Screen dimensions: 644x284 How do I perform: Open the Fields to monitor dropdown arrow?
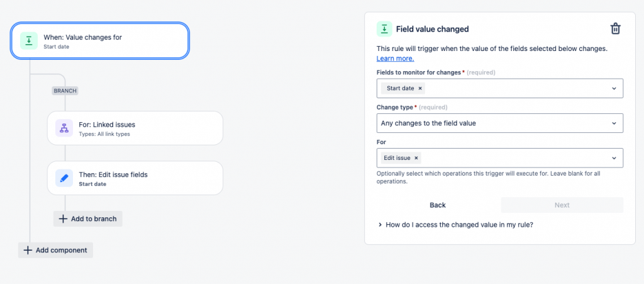[614, 89]
